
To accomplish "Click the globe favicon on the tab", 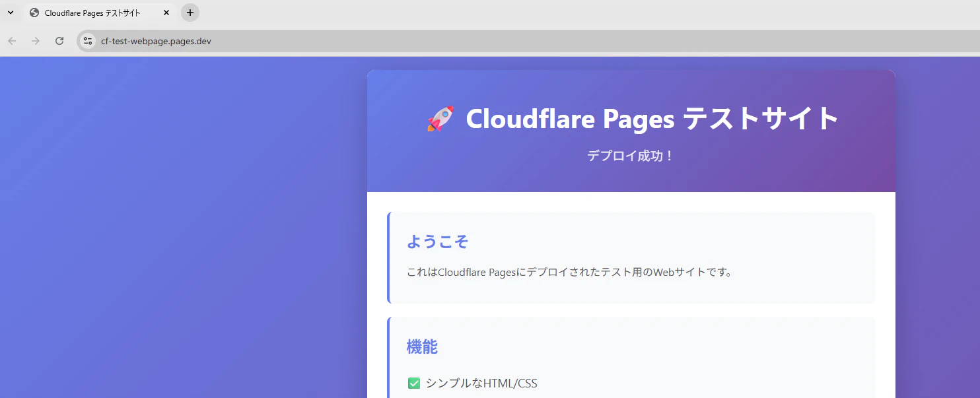I will tap(34, 13).
